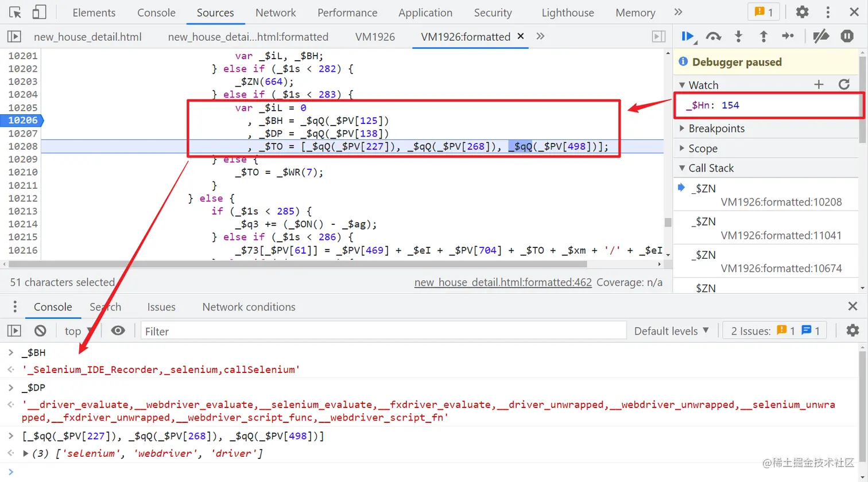Open the Performance panel

347,13
